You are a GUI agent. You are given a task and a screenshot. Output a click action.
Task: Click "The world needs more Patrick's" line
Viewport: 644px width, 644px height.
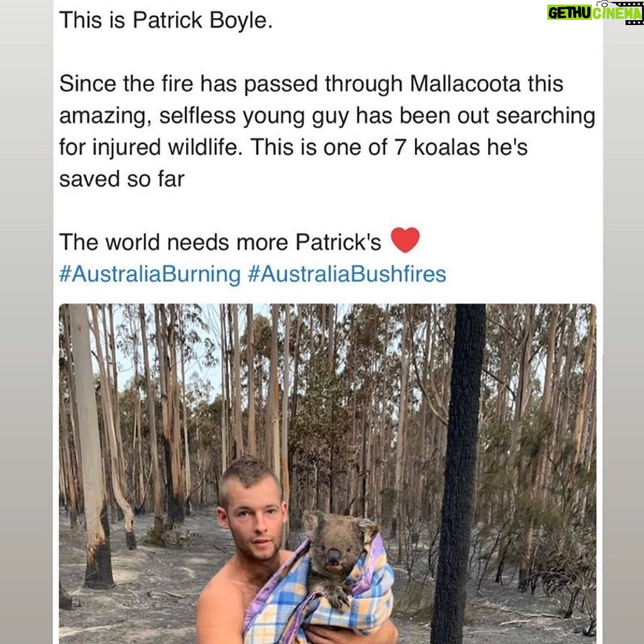coord(220,243)
